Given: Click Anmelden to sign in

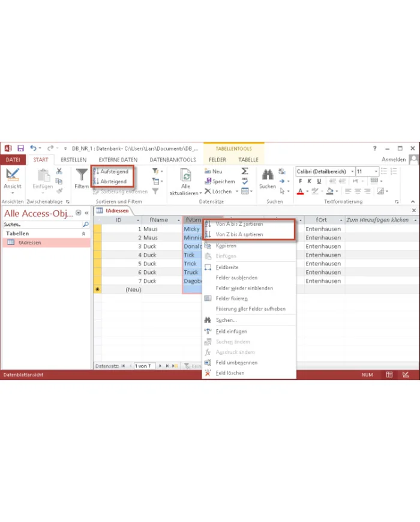Looking at the screenshot, I should [394, 159].
